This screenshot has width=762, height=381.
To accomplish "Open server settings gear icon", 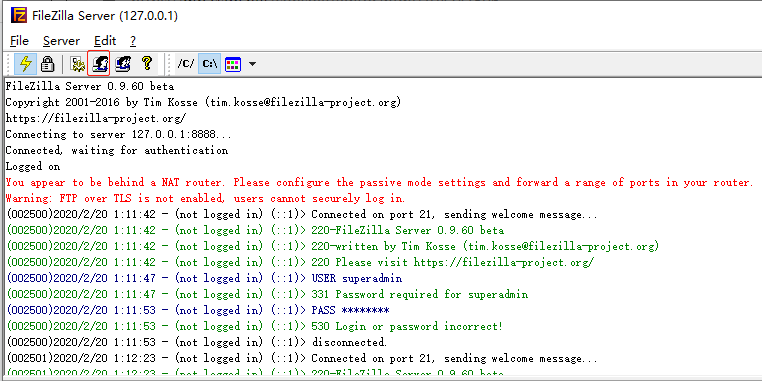I will (77, 63).
